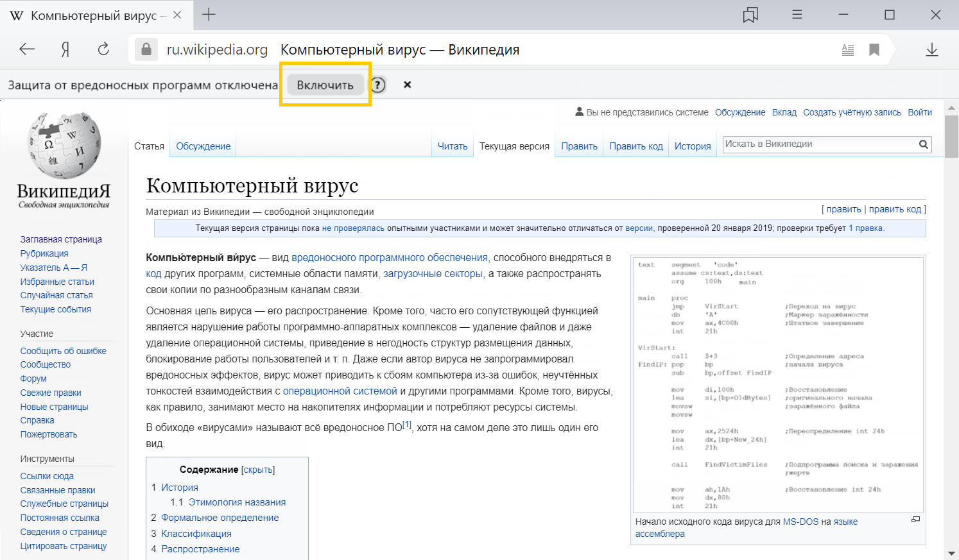The image size is (959, 560).
Task: Open the browser hamburger menu
Action: click(797, 14)
